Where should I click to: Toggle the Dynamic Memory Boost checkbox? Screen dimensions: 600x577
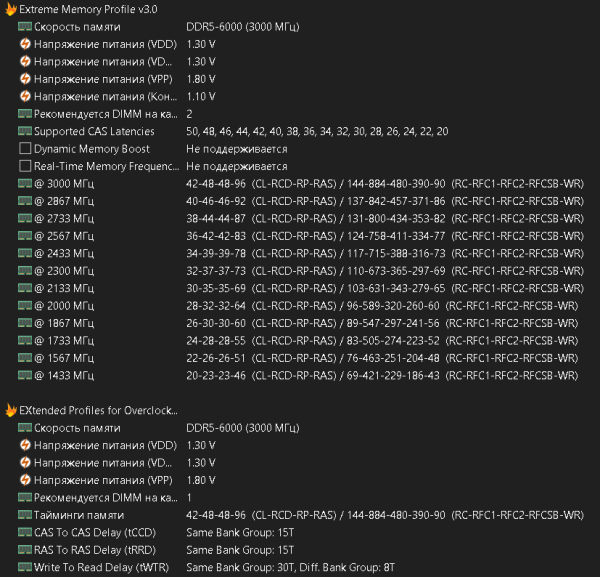tap(25, 149)
